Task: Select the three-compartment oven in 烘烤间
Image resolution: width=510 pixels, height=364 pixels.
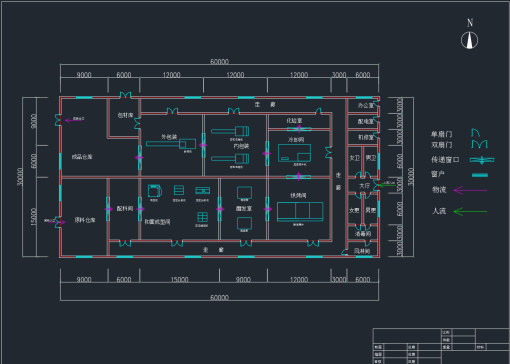Action: tap(300, 211)
